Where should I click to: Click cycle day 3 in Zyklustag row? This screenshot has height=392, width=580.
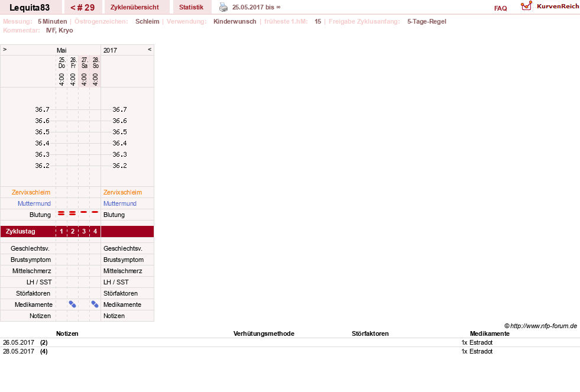coord(84,232)
